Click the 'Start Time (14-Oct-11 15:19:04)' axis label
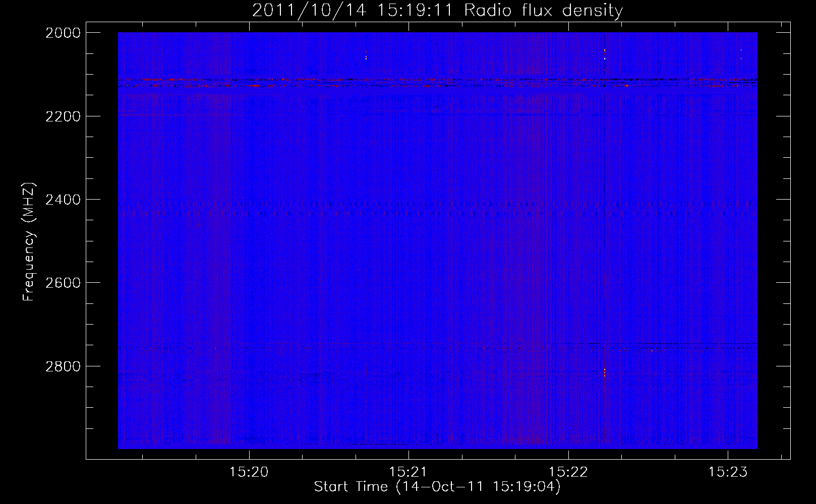Image resolution: width=816 pixels, height=504 pixels. click(x=437, y=487)
